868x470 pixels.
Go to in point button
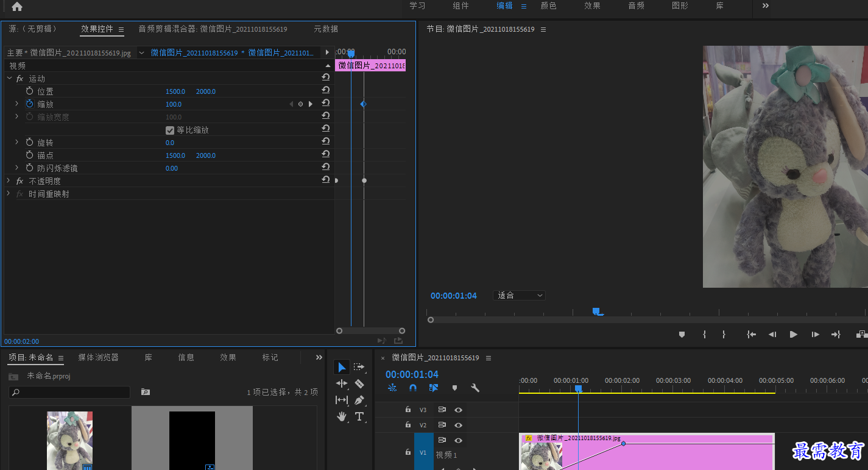coord(752,334)
